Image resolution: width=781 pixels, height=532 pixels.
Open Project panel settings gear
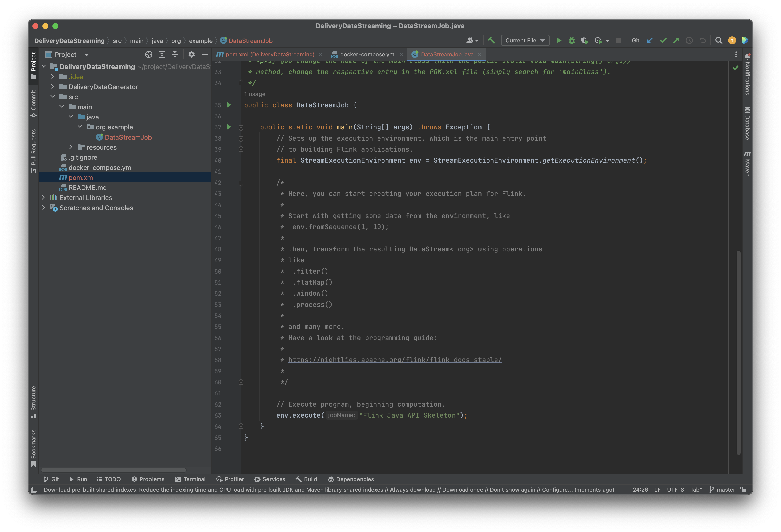[191, 54]
